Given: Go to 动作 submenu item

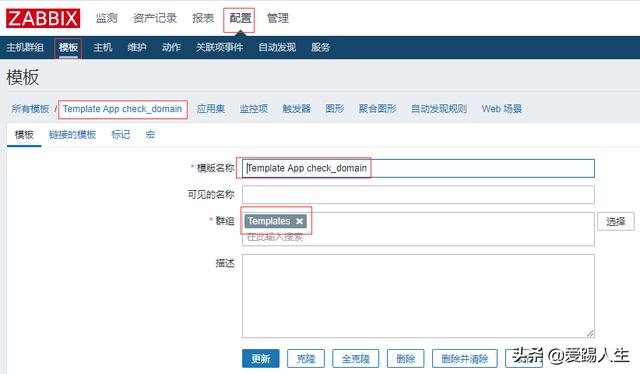Looking at the screenshot, I should pos(171,47).
